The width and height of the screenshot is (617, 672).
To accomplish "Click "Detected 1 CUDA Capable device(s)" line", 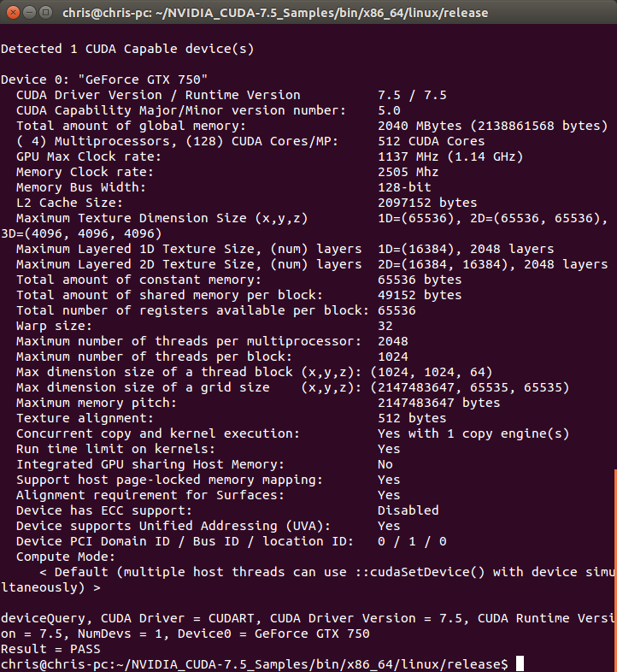I will tap(127, 49).
